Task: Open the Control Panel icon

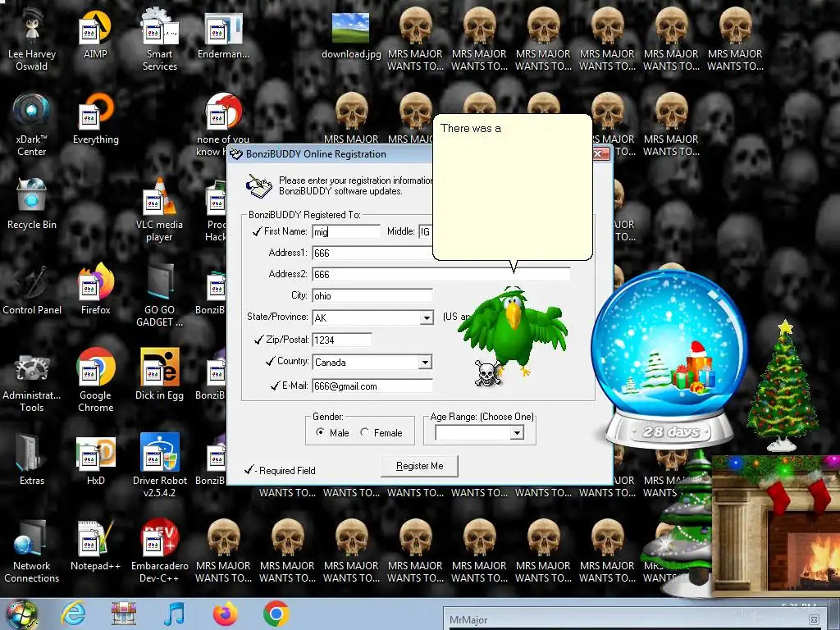Action: pos(32,290)
